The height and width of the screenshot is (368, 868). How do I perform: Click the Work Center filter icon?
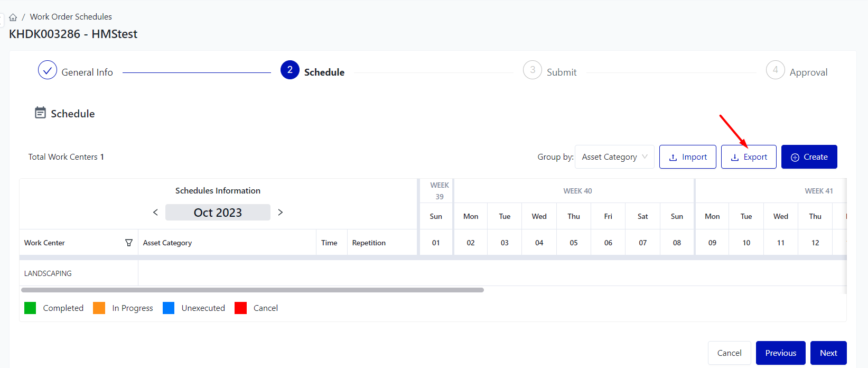coord(128,243)
